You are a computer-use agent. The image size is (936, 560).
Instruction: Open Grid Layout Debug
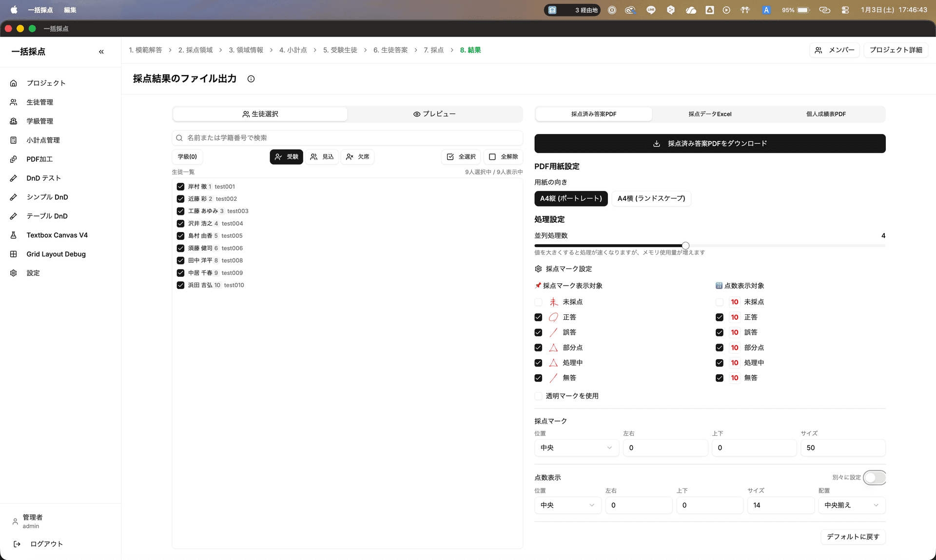[55, 254]
